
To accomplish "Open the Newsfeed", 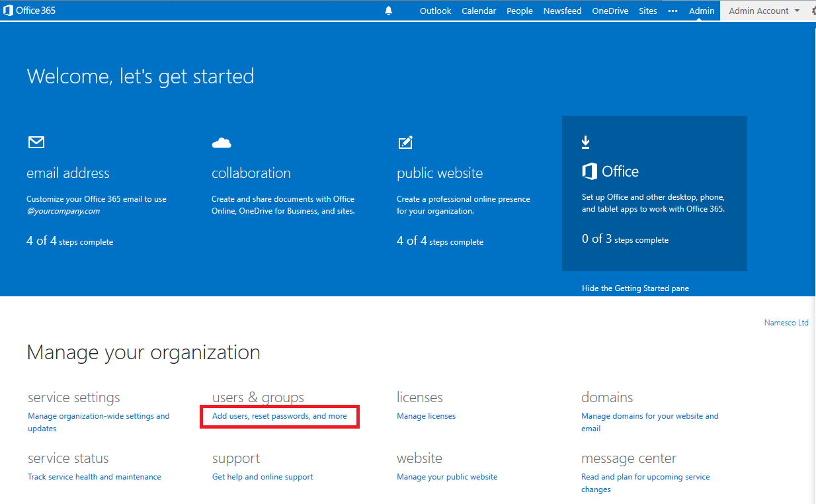I will click(x=562, y=11).
